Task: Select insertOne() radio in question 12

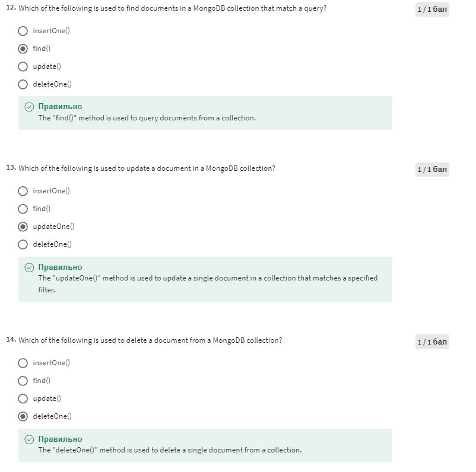Action: (23, 31)
